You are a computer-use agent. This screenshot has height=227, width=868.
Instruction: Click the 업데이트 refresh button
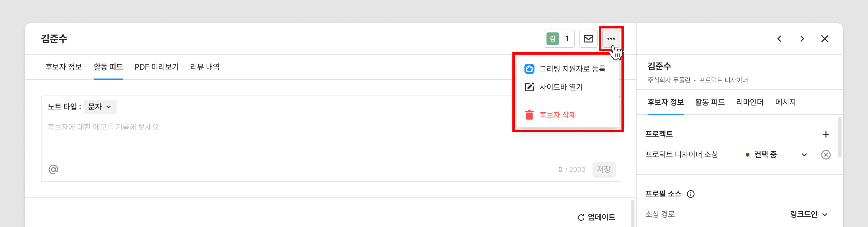[x=596, y=217]
